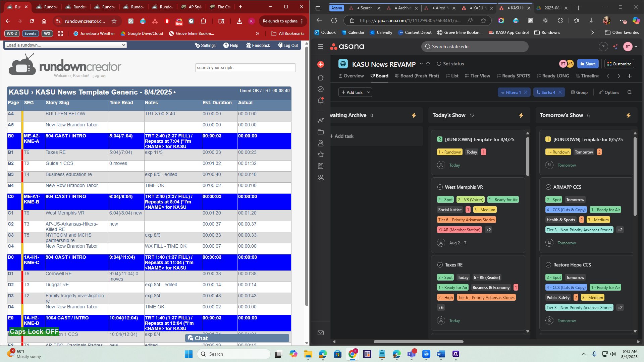Screen dimensions: 644x362
Task: Switch to the Overview tab in Asana
Action: click(351, 76)
